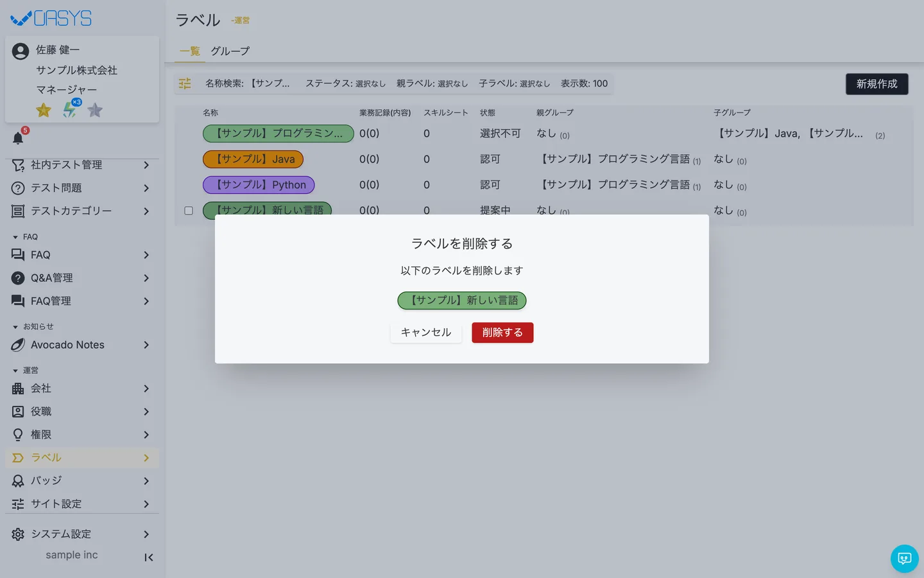Open the user profile avatar icon

(x=21, y=51)
